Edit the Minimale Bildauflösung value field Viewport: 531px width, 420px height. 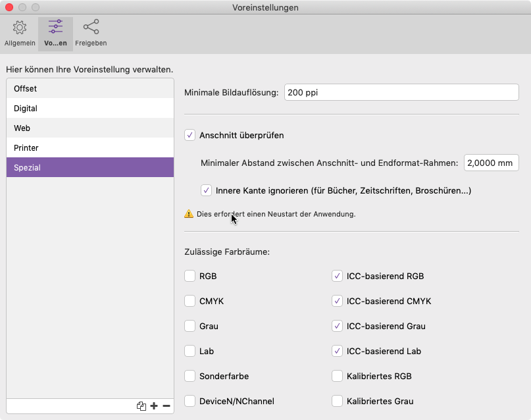(x=402, y=92)
